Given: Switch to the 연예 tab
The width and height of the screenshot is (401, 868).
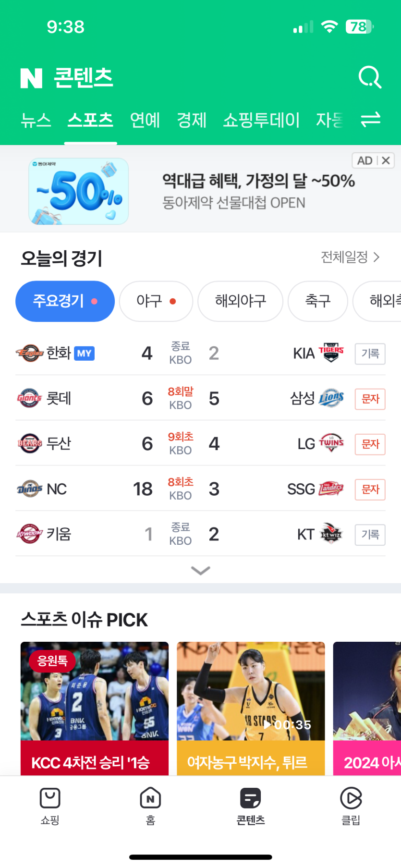Looking at the screenshot, I should pos(145,120).
